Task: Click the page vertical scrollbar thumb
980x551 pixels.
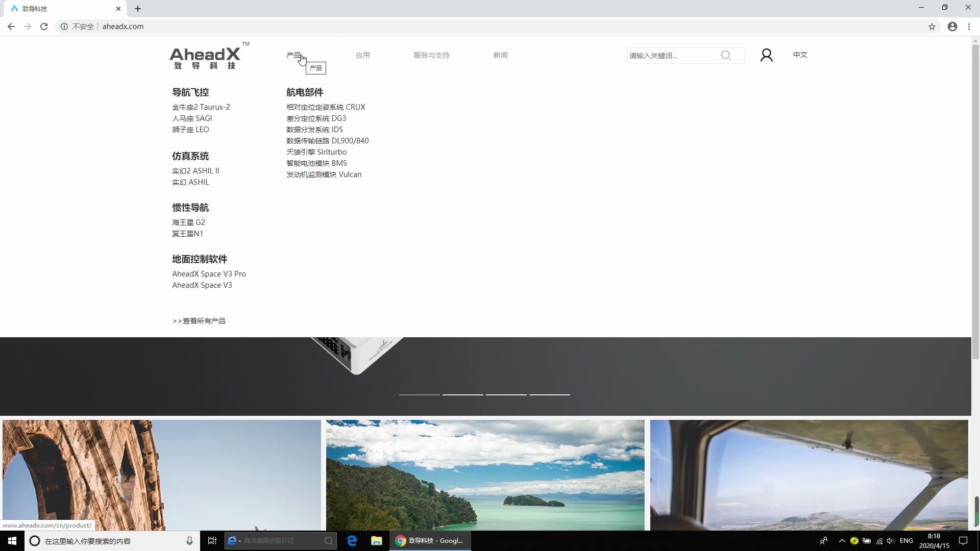Action: click(x=975, y=202)
